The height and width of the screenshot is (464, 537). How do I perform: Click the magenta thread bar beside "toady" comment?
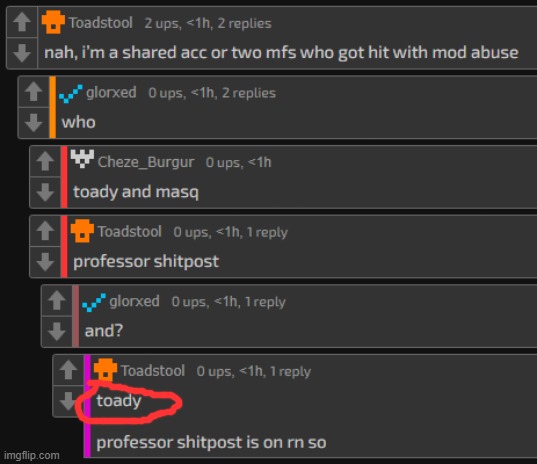point(87,406)
